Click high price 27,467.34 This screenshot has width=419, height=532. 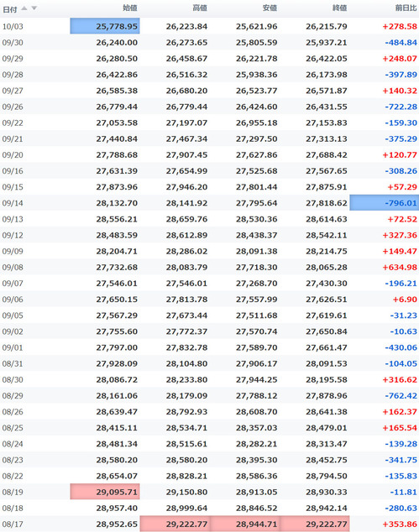pos(186,138)
